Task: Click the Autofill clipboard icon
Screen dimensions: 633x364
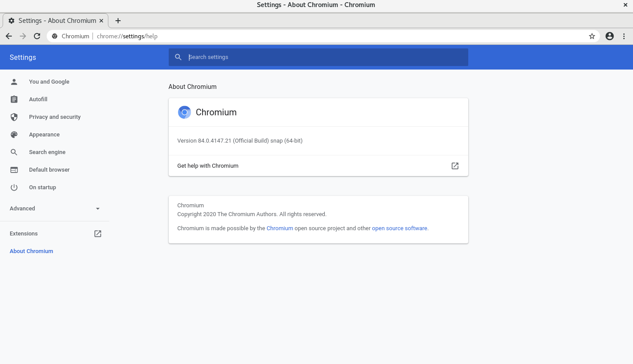Action: pyautogui.click(x=14, y=99)
